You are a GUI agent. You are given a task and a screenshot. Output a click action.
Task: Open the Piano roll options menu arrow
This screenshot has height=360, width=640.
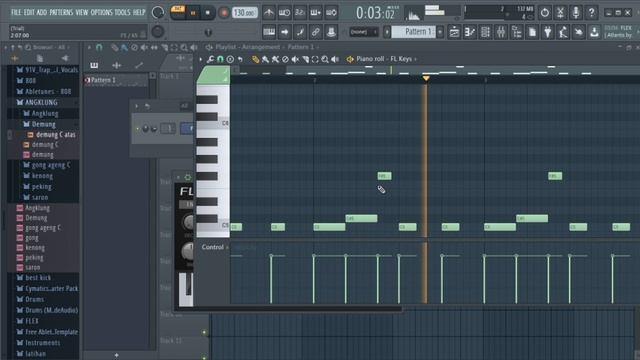tap(200, 59)
